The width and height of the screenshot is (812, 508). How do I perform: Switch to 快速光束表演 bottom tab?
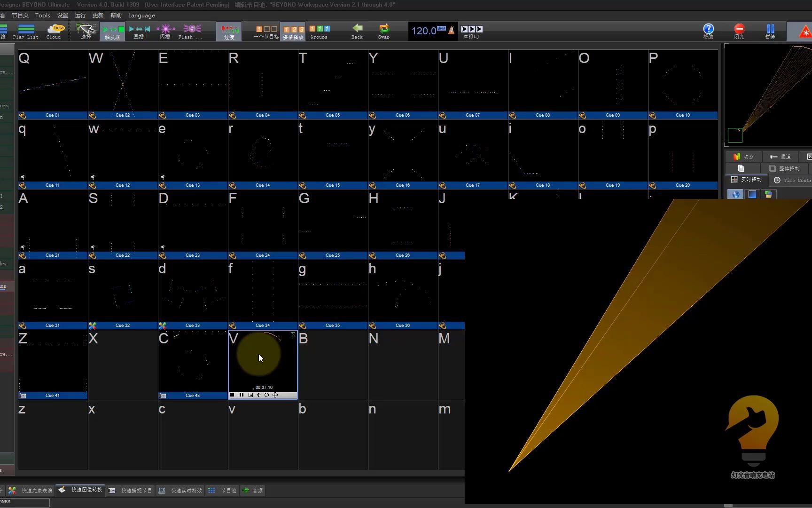31,491
